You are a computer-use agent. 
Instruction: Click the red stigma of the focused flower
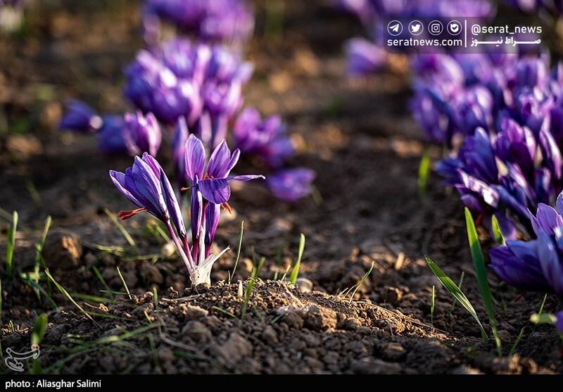pos(131,213)
